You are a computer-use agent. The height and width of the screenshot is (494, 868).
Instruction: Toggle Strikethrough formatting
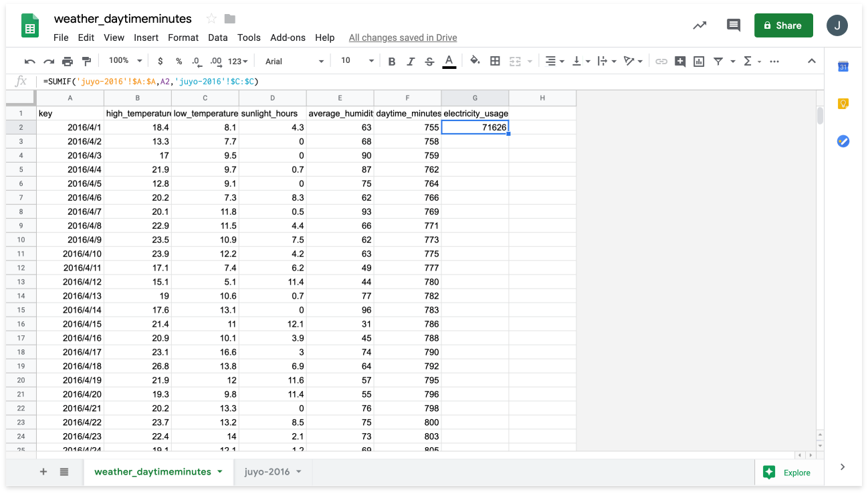pos(429,61)
